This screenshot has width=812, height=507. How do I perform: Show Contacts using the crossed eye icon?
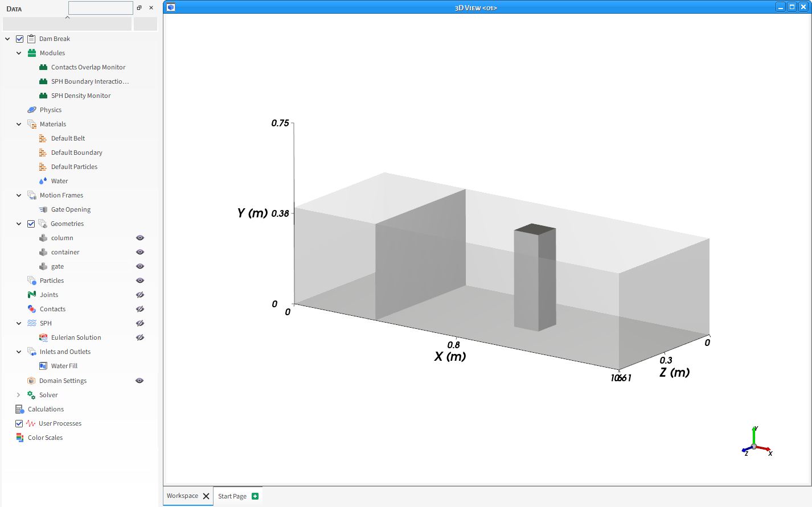[x=140, y=309]
